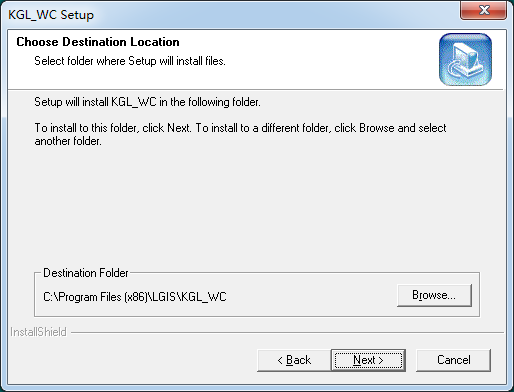
Task: Click the 'To install to this folder' instruction
Action: [240, 128]
